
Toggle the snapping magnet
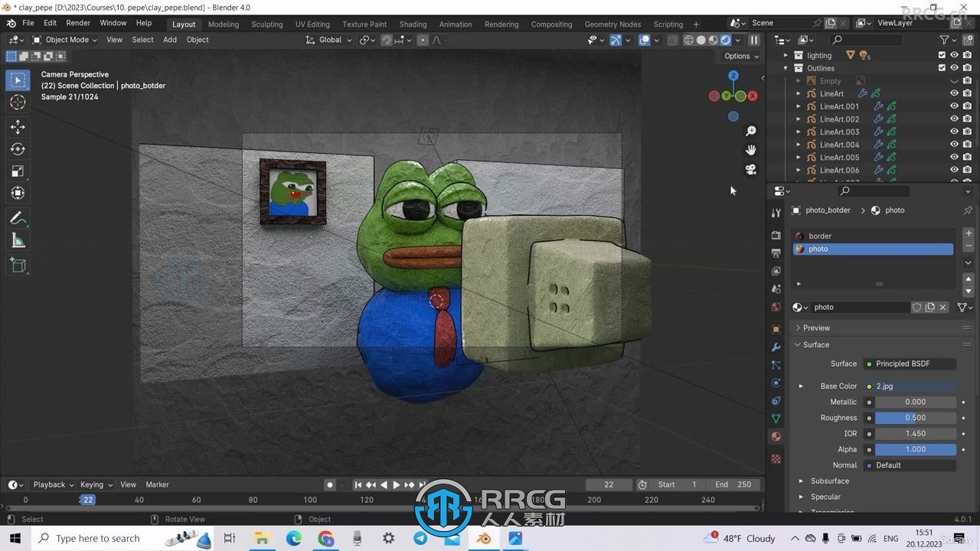[x=387, y=40]
